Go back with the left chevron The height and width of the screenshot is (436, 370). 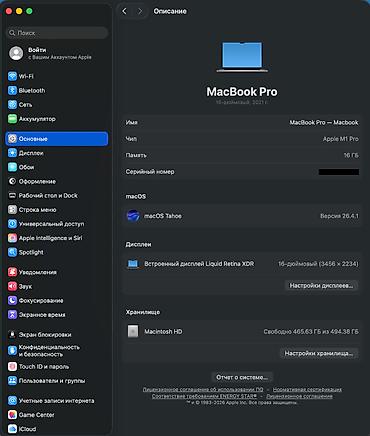pyautogui.click(x=124, y=11)
